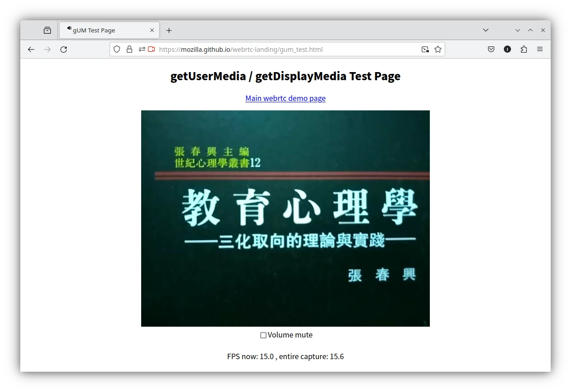This screenshot has width=571, height=392.
Task: Close the gUM Test Page tab
Action: (x=152, y=30)
